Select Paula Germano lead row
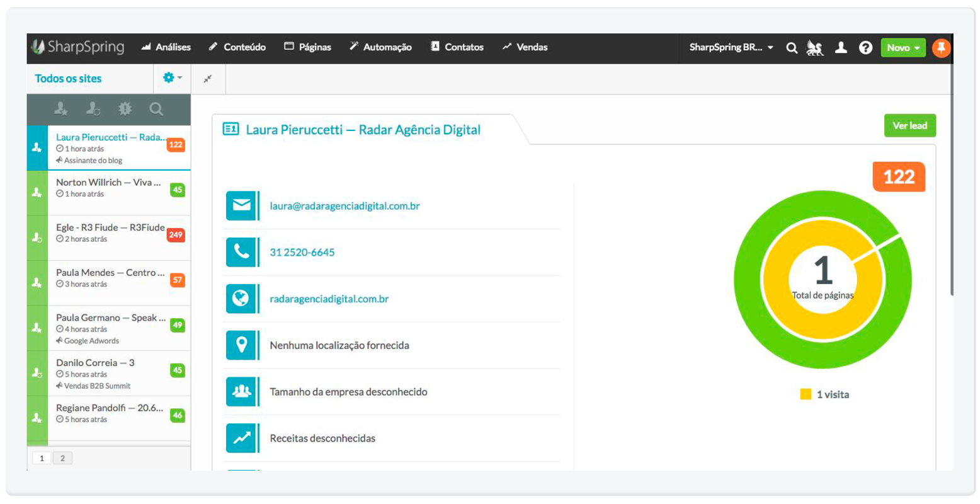Screen dimensions: 980x504 [x=109, y=328]
